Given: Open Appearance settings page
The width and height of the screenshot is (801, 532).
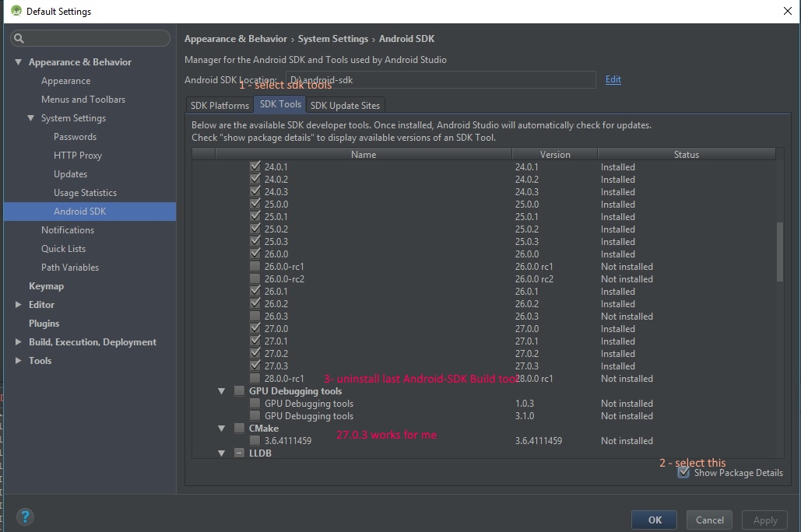Looking at the screenshot, I should tap(66, 81).
